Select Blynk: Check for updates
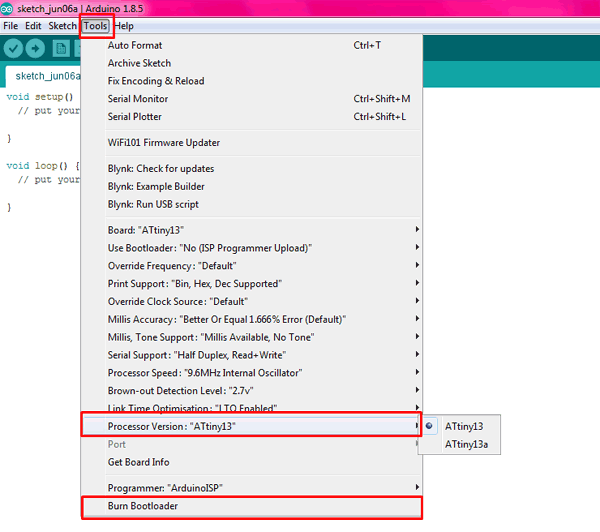The height and width of the screenshot is (532, 600). tap(252, 168)
